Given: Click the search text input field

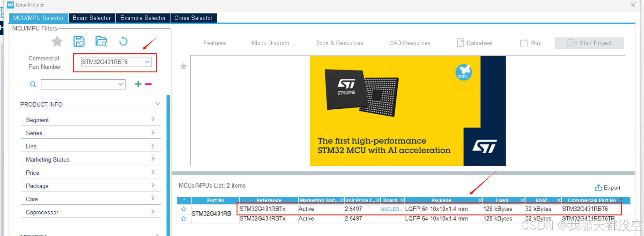Looking at the screenshot, I should 79,84.
